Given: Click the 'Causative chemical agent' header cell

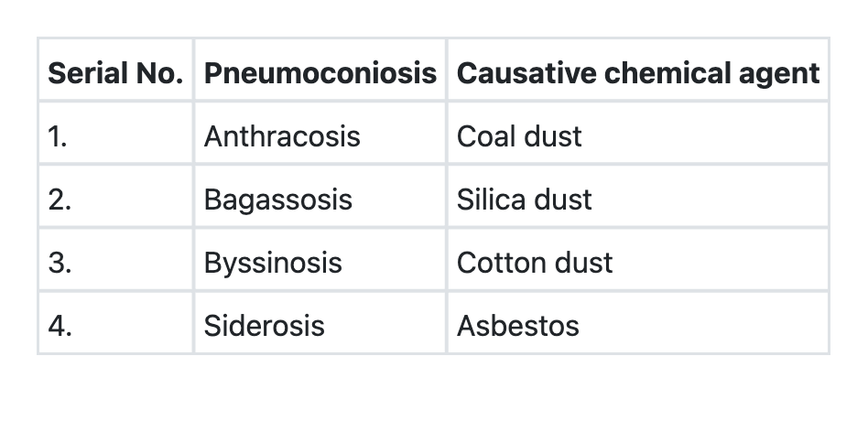Looking at the screenshot, I should (x=637, y=72).
